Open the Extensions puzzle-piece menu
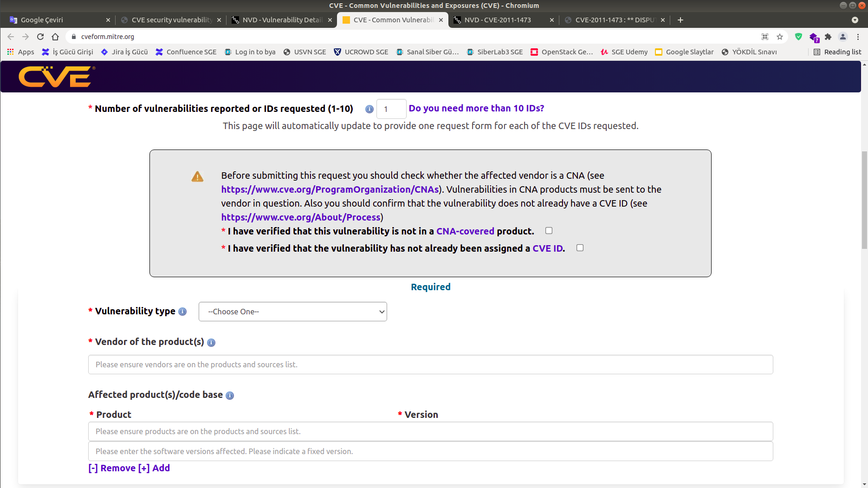This screenshot has width=868, height=488. 828,37
